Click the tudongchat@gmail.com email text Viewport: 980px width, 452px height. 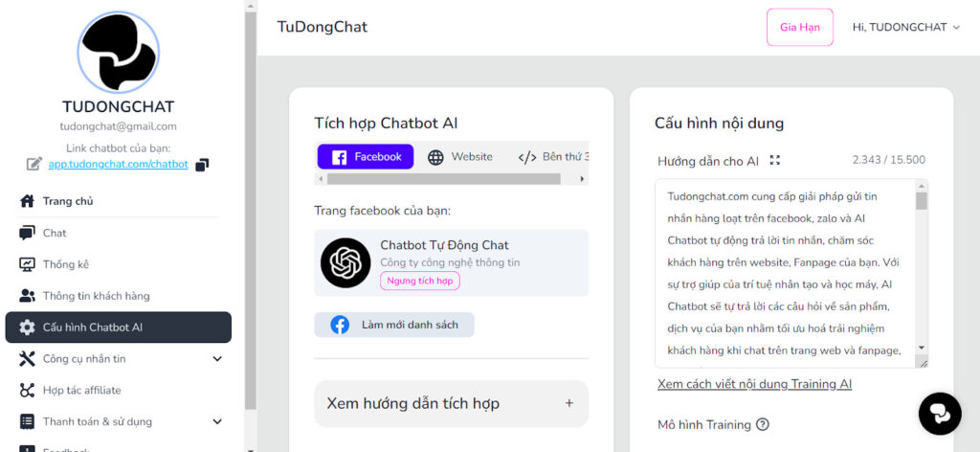(118, 126)
